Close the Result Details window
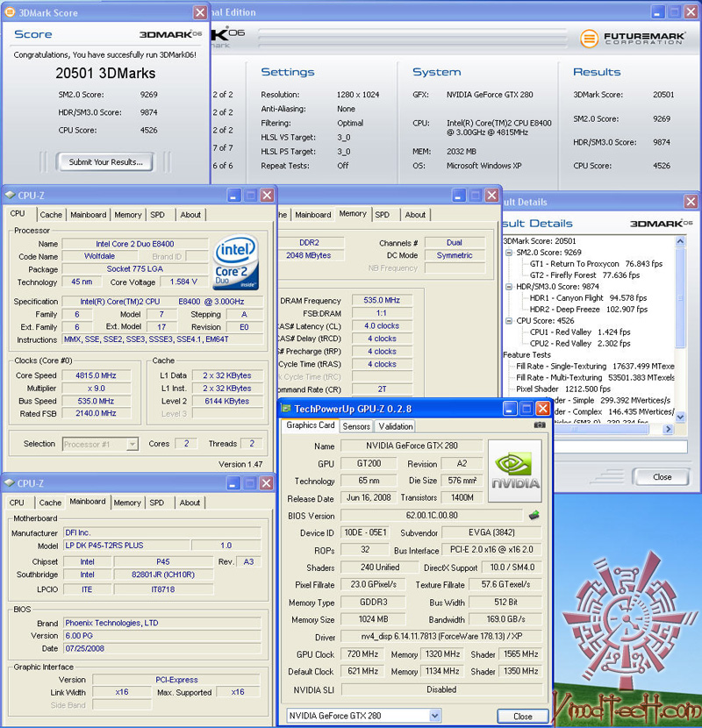This screenshot has height=728, width=702. 691,202
